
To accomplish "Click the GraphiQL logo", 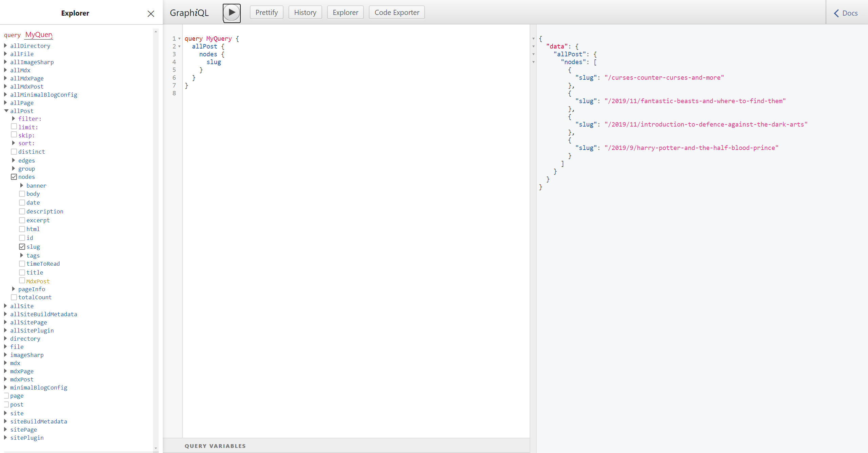I will (189, 13).
